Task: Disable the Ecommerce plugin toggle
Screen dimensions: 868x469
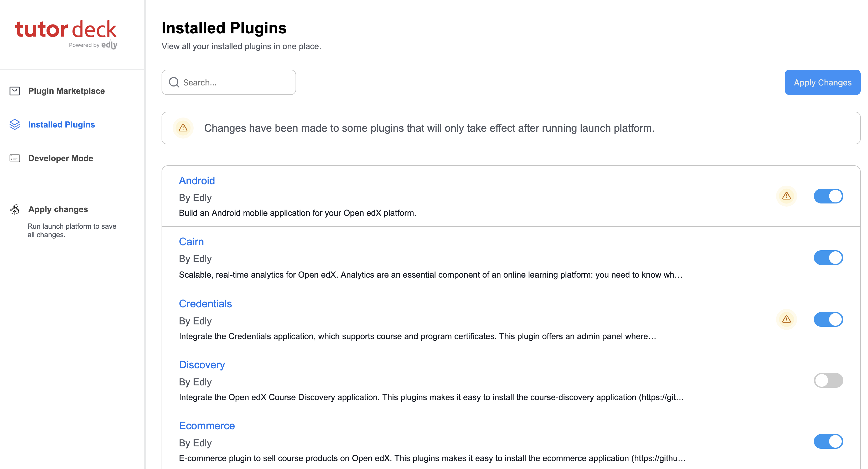Action: click(828, 441)
